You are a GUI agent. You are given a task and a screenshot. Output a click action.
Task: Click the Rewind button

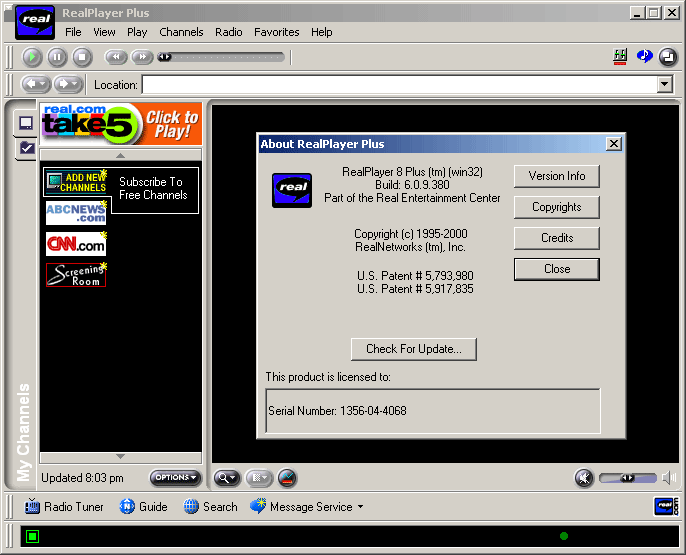[116, 57]
